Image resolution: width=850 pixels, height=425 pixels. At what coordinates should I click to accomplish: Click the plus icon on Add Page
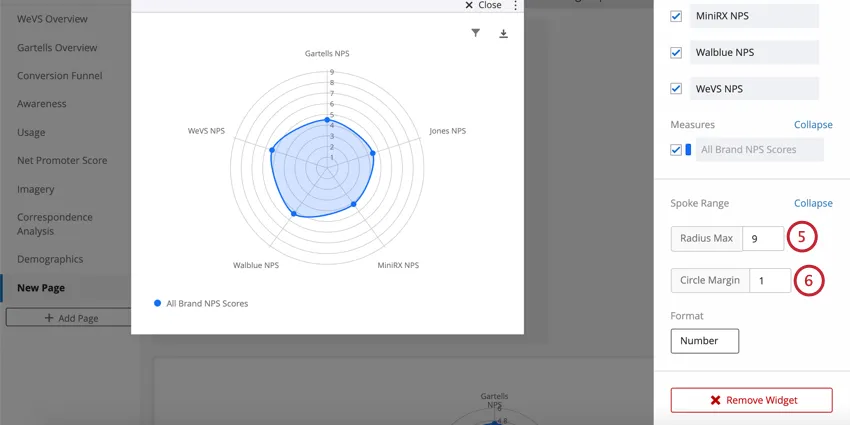tap(49, 318)
